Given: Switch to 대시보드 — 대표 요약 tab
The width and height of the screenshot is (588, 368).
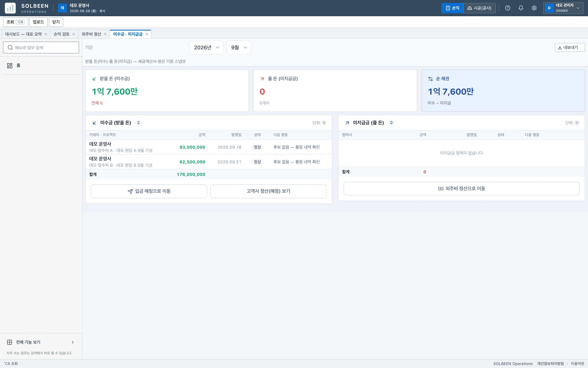Looking at the screenshot, I should click(x=23, y=34).
